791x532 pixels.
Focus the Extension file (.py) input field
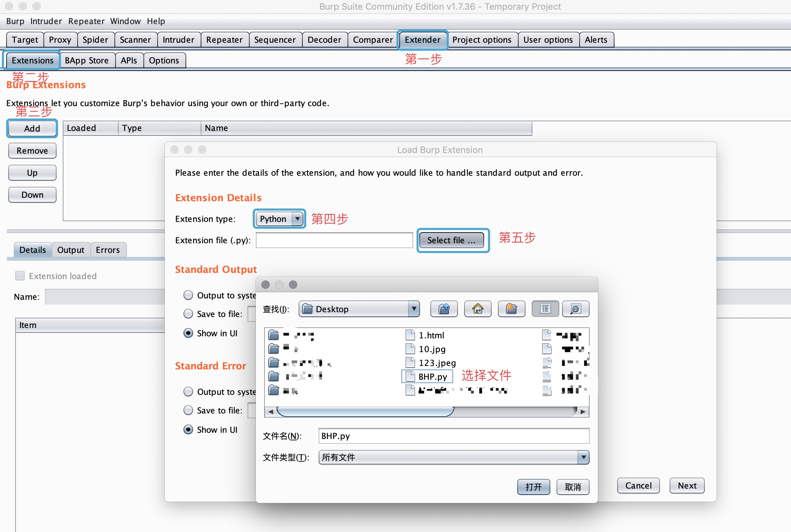pos(334,240)
